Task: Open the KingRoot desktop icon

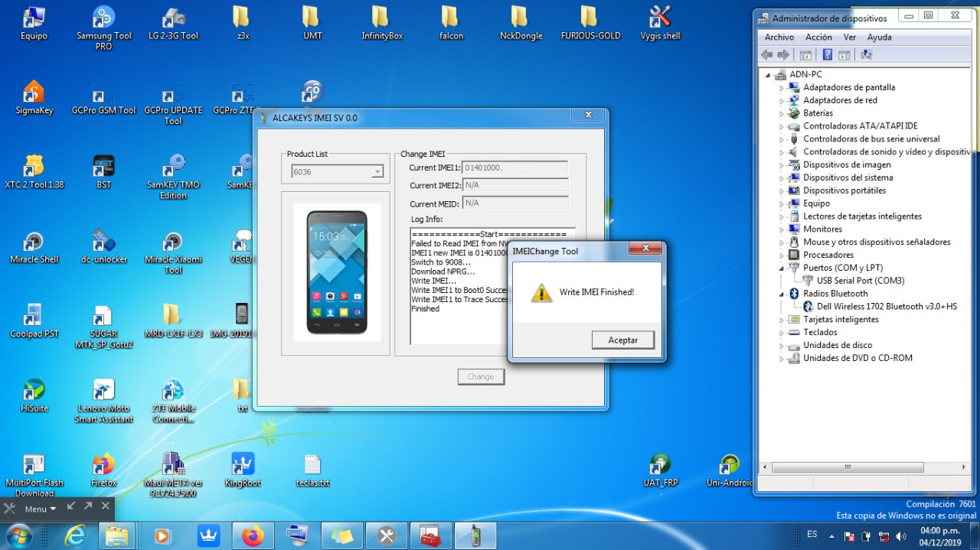Action: click(x=243, y=470)
